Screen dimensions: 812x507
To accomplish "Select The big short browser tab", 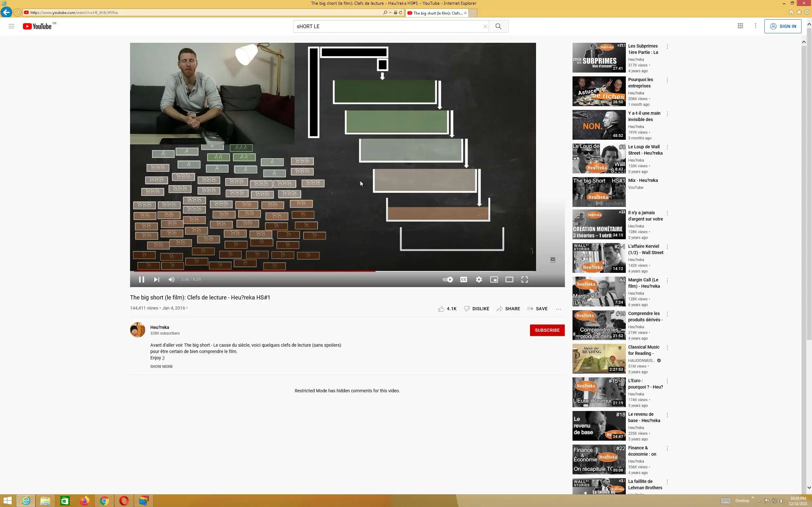I will tap(435, 13).
